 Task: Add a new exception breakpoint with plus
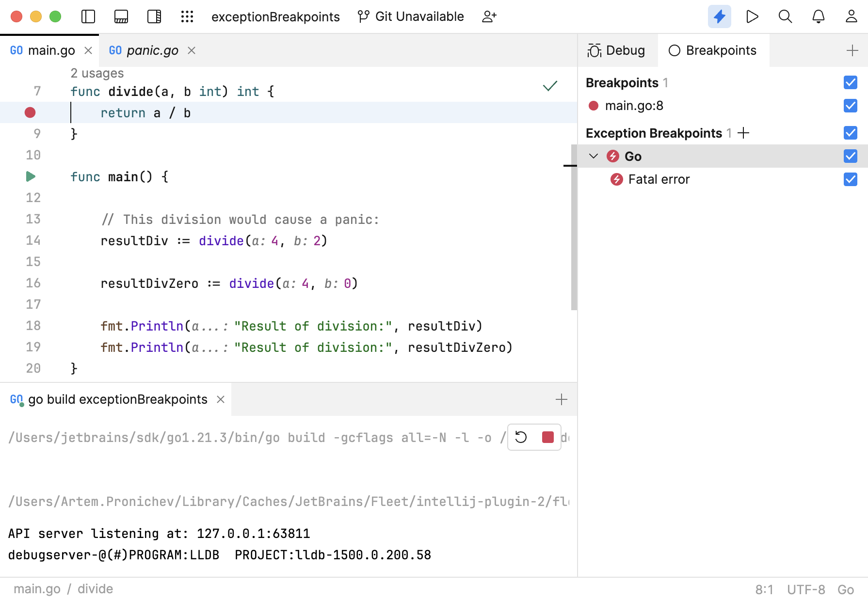point(744,133)
